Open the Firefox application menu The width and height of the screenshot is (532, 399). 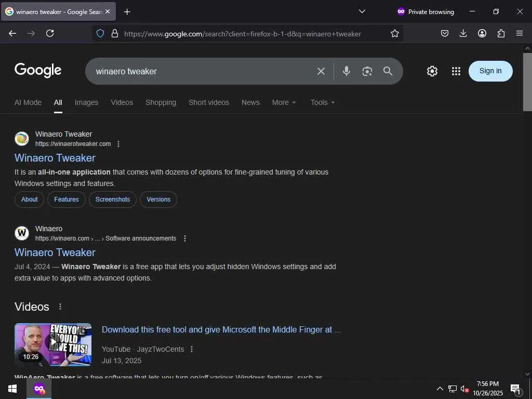click(520, 33)
